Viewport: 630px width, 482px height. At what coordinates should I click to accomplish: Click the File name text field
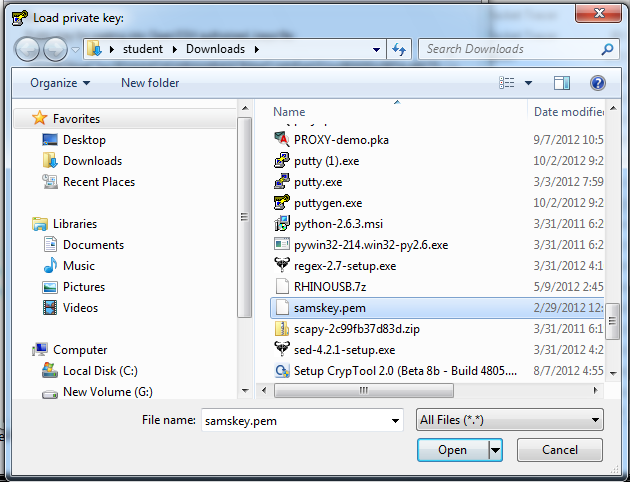[x=295, y=421]
